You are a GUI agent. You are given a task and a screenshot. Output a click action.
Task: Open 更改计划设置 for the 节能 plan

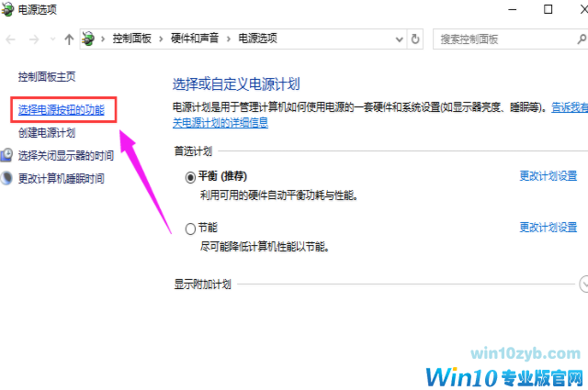pyautogui.click(x=548, y=228)
